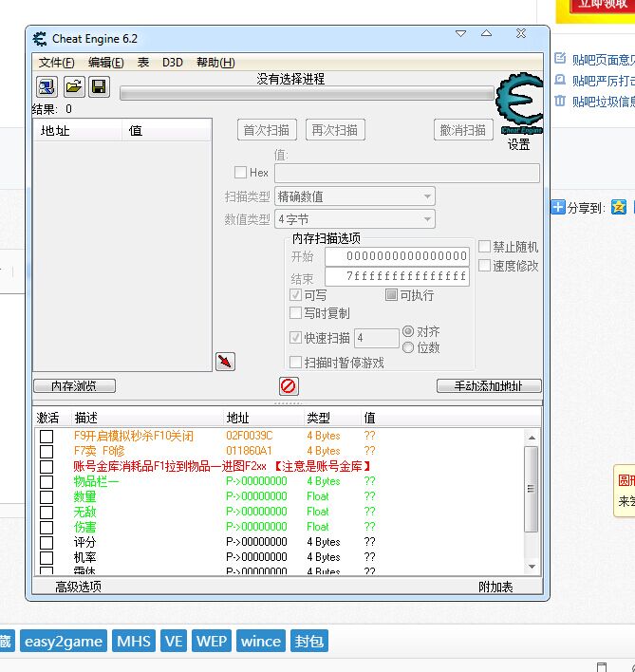
Task: Click the fast scan alignment value field
Action: click(377, 338)
